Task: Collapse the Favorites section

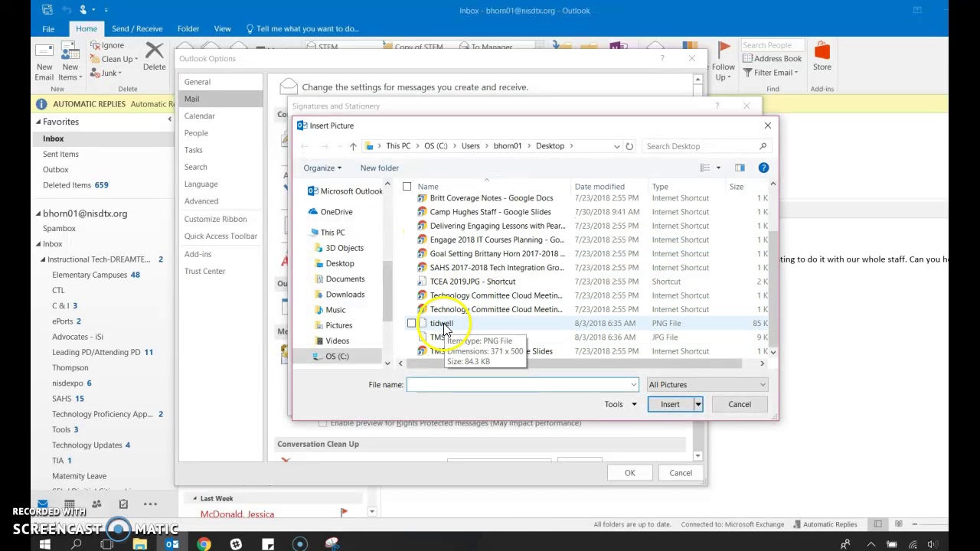Action: (x=38, y=122)
